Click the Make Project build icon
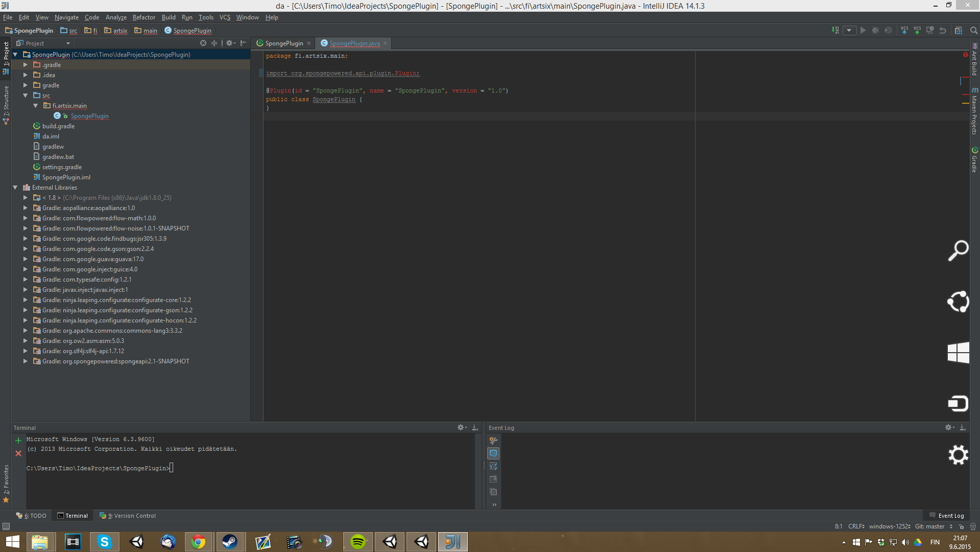This screenshot has height=552, width=980. 835,30
